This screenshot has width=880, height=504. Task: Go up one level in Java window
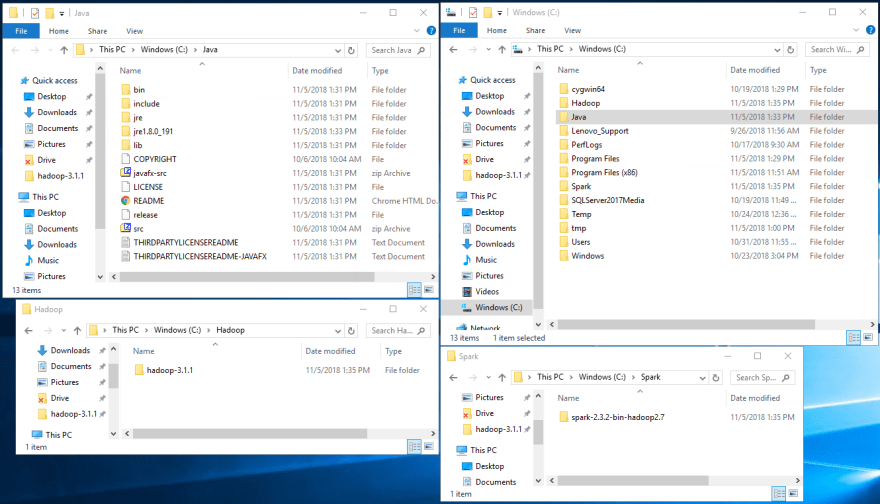click(x=64, y=50)
